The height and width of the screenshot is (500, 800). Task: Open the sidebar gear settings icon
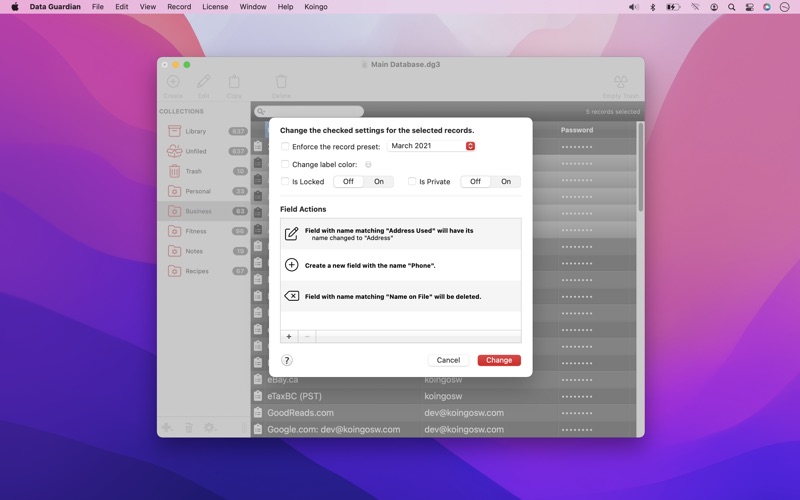pos(210,428)
